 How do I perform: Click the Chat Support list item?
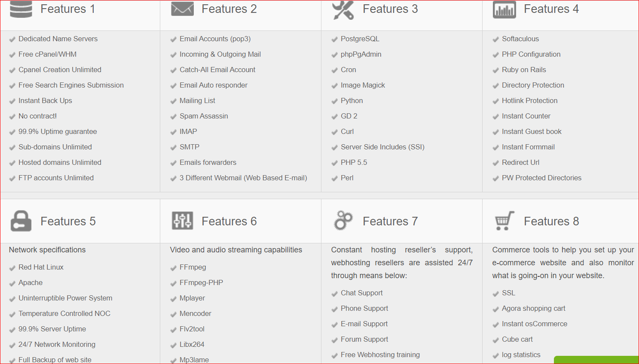(x=361, y=293)
